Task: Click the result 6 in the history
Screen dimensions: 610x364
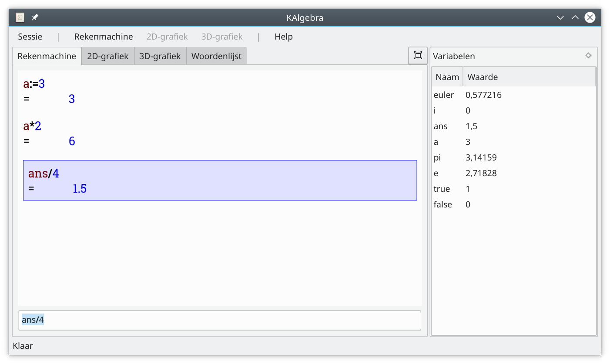Action: click(72, 141)
